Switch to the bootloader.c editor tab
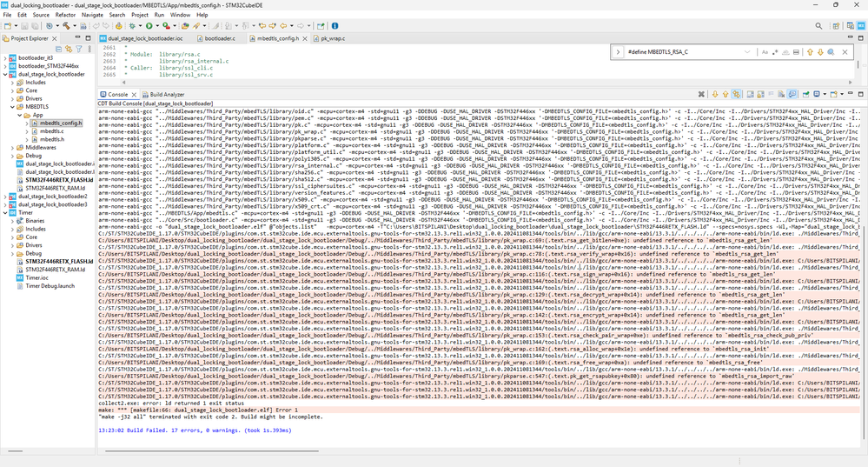 click(220, 38)
